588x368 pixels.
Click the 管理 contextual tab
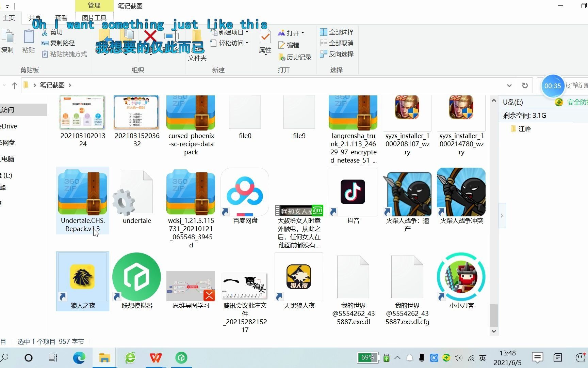tap(94, 5)
